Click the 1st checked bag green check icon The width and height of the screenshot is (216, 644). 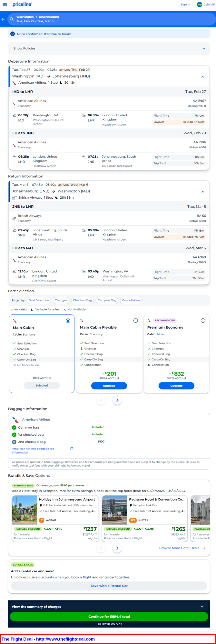[x=14, y=435]
